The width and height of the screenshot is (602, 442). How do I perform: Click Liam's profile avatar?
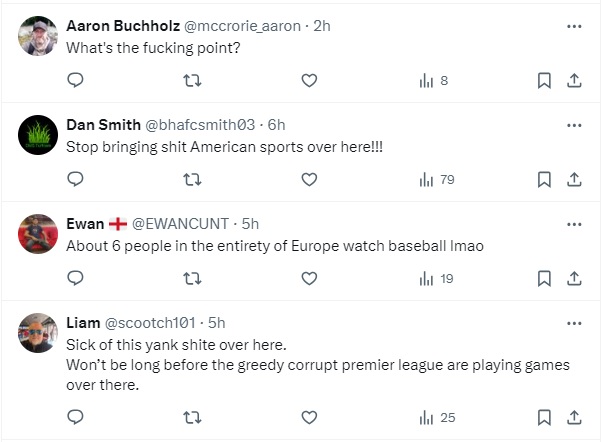pyautogui.click(x=38, y=333)
